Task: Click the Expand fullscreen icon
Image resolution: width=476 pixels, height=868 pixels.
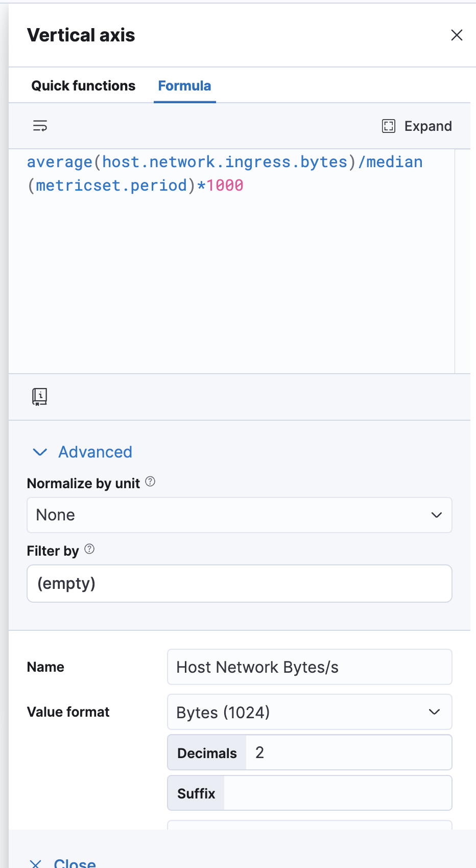Action: tap(389, 126)
